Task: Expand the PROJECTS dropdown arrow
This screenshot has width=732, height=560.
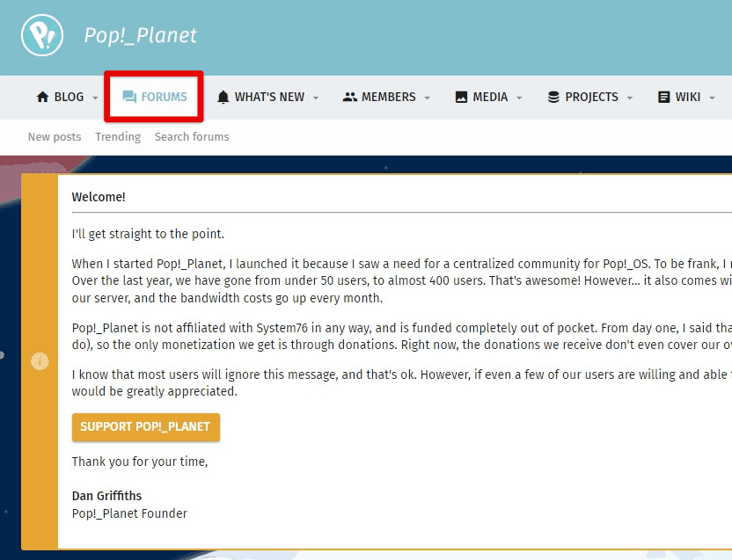Action: click(629, 98)
